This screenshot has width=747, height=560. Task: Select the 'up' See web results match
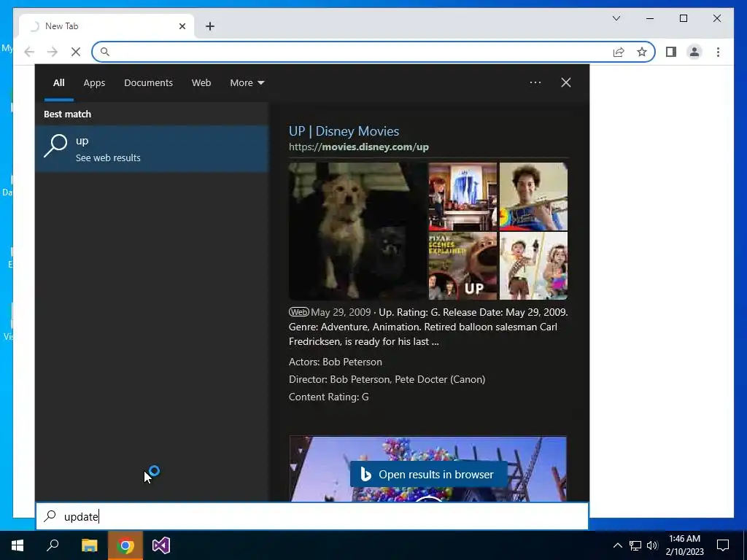152,149
